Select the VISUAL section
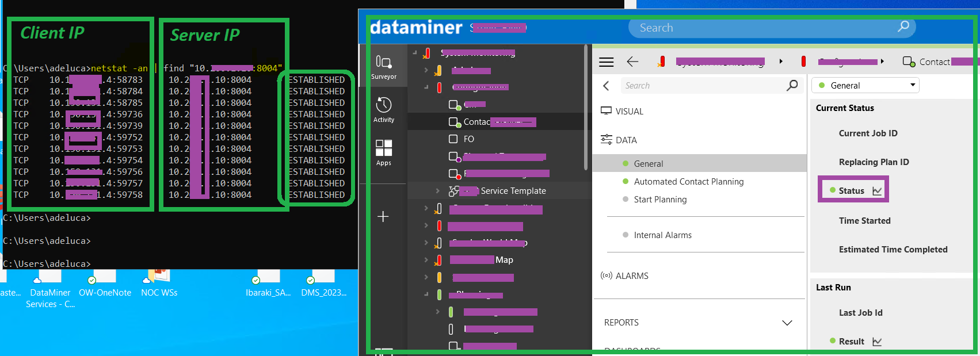The image size is (980, 356). pyautogui.click(x=630, y=111)
